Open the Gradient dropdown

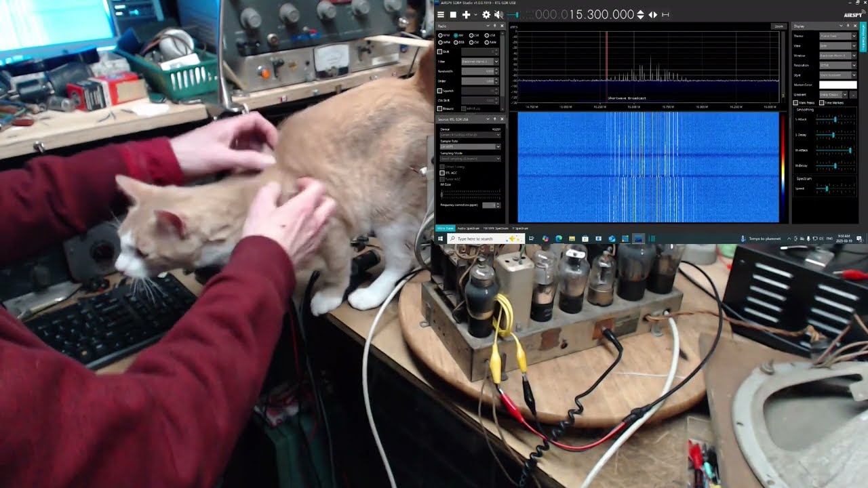[833, 94]
